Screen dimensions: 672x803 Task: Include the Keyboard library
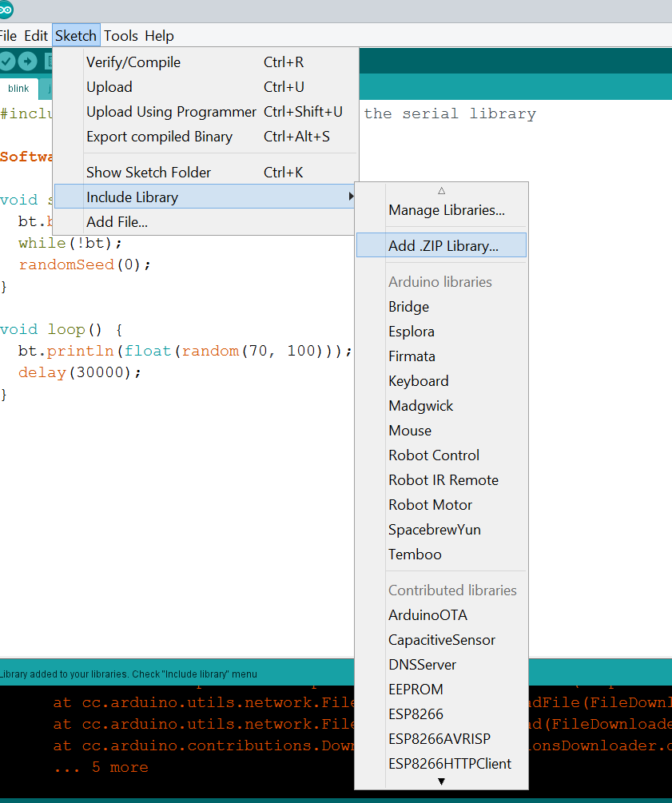pyautogui.click(x=442, y=381)
